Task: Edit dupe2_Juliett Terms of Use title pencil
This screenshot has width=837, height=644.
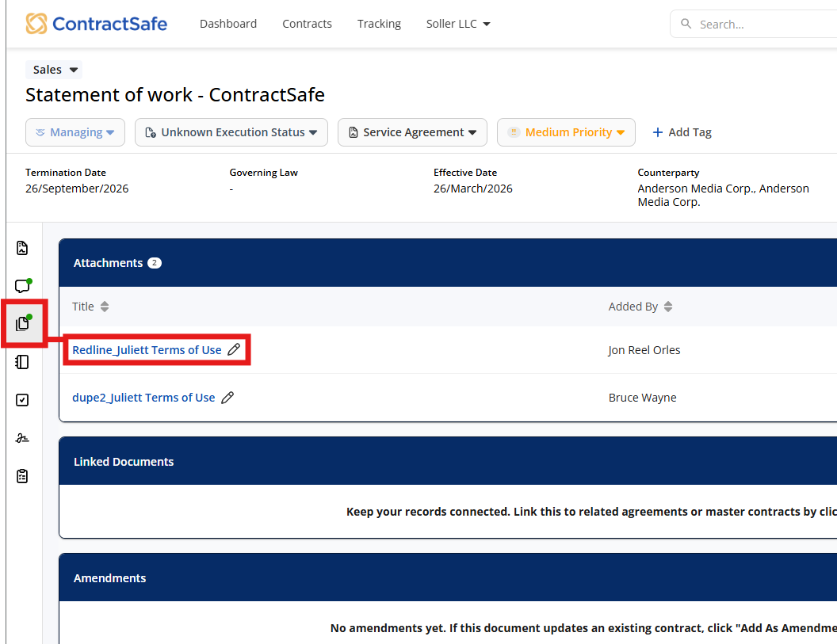Action: point(227,398)
